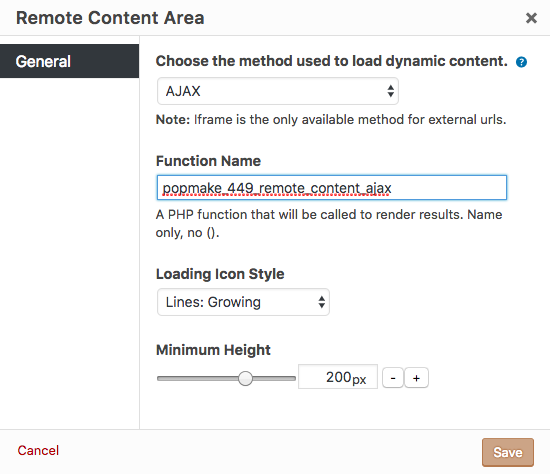The height and width of the screenshot is (474, 550).
Task: Click the Minimum Height slider handle
Action: pyautogui.click(x=245, y=378)
